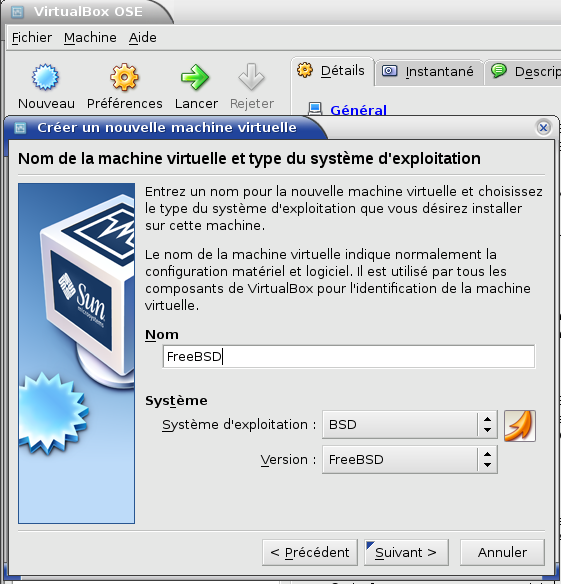Click the VirtualBox OSE title bar icon
Screen dimensions: 561x584
coord(17,12)
